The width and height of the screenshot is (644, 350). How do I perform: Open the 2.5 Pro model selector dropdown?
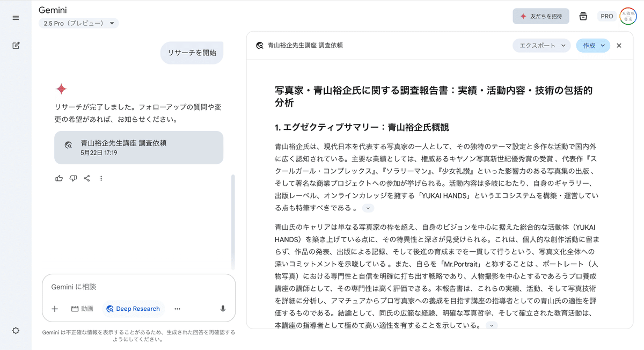(x=78, y=23)
